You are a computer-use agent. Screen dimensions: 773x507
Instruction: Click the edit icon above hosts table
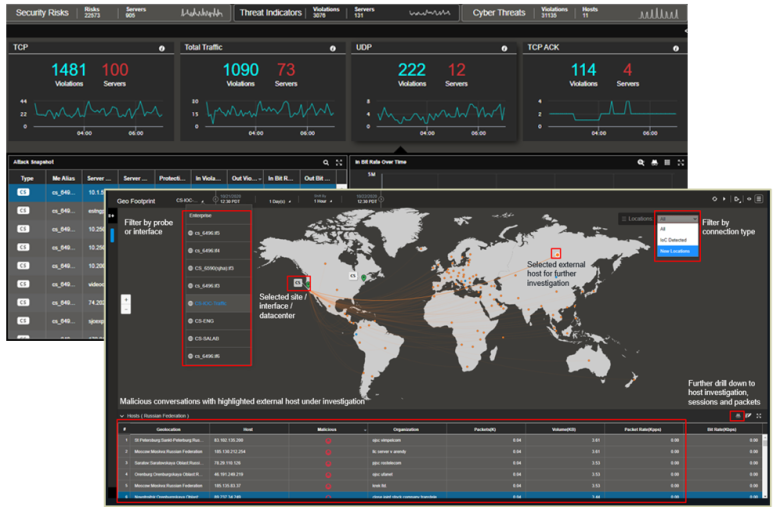click(x=748, y=416)
